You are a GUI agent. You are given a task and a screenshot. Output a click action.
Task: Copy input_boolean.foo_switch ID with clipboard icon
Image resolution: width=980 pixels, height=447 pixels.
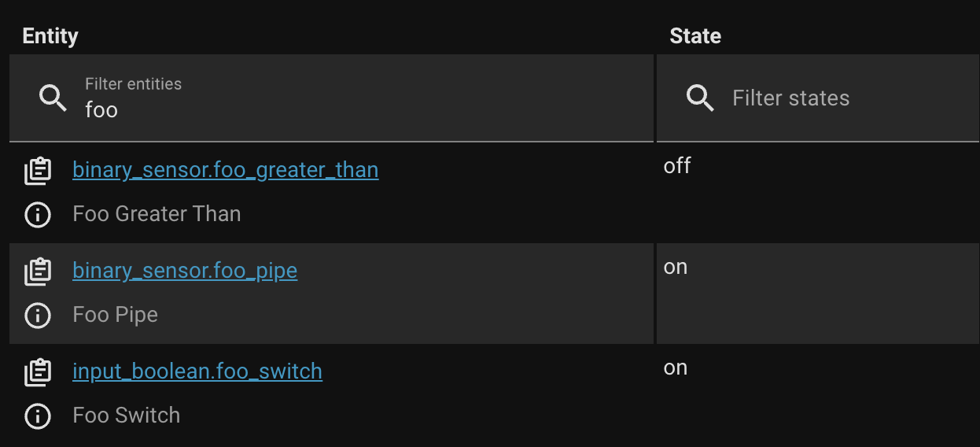[x=38, y=372]
